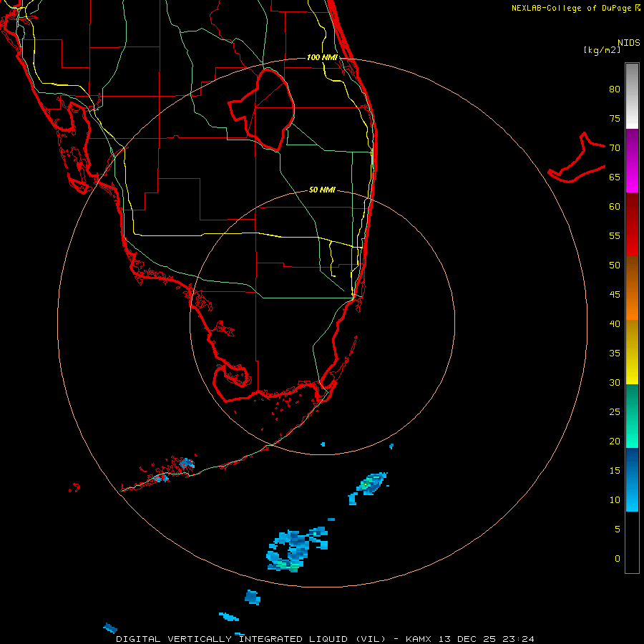
Task: Click the green color bar segment
Action: [632, 416]
